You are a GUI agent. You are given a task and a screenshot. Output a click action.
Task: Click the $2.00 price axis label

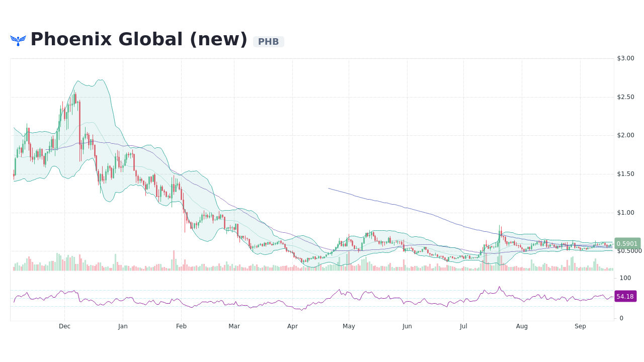point(625,135)
